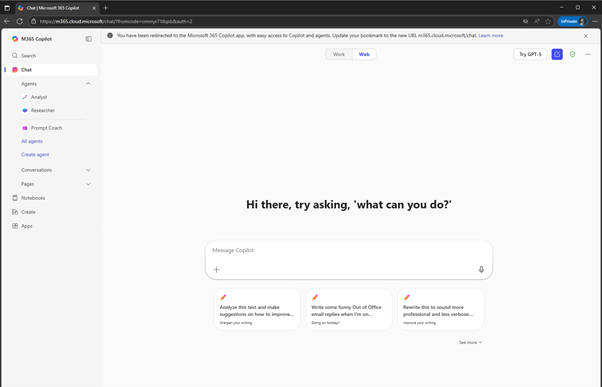The height and width of the screenshot is (387, 602).
Task: Expand the Conversations section
Action: point(88,170)
